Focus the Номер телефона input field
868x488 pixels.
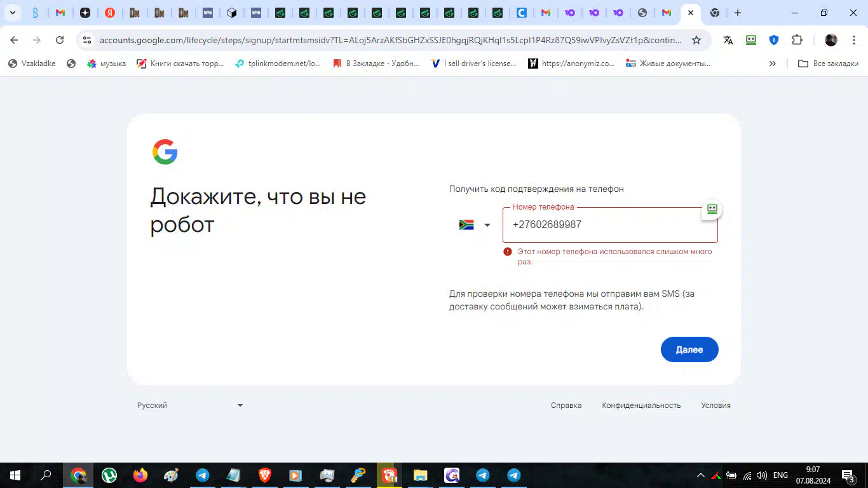pyautogui.click(x=610, y=225)
